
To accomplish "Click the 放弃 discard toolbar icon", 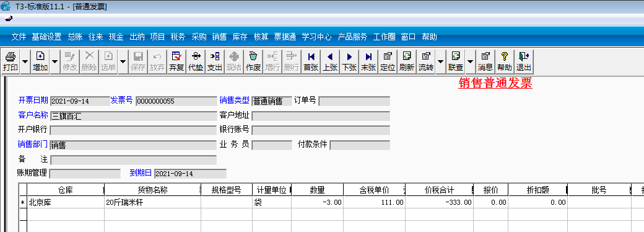I will click(157, 61).
